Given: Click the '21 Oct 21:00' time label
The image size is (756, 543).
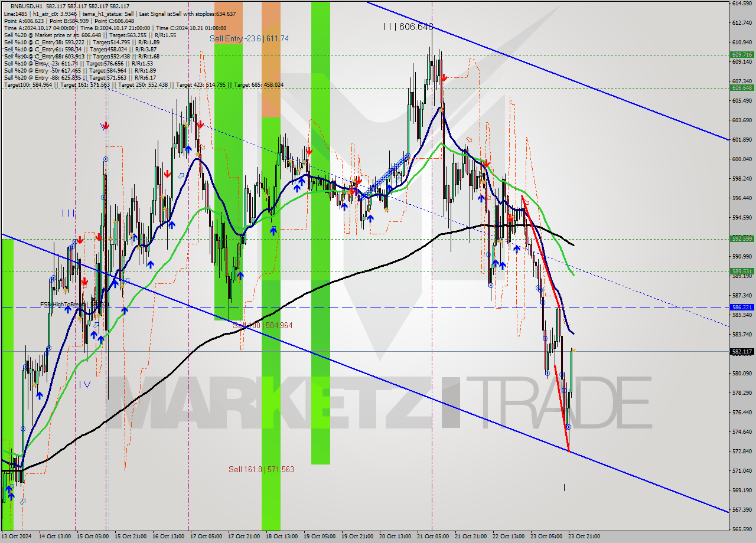Looking at the screenshot, I should click(x=471, y=537).
